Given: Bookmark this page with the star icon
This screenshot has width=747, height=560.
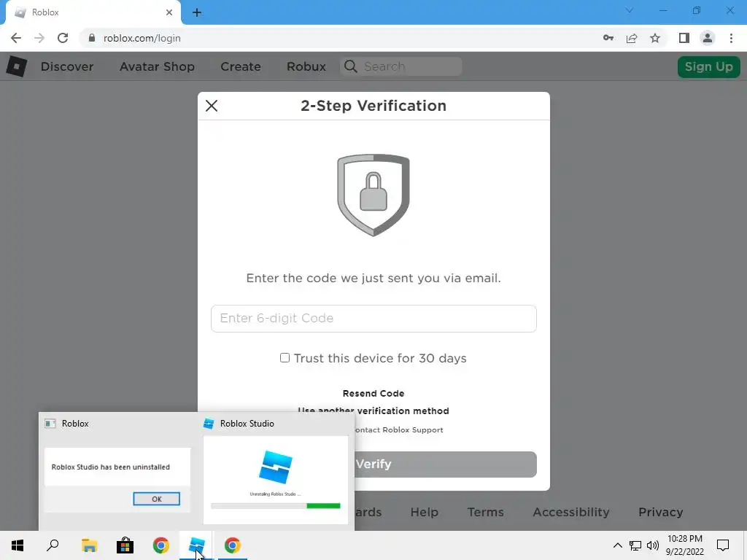Looking at the screenshot, I should 655,38.
